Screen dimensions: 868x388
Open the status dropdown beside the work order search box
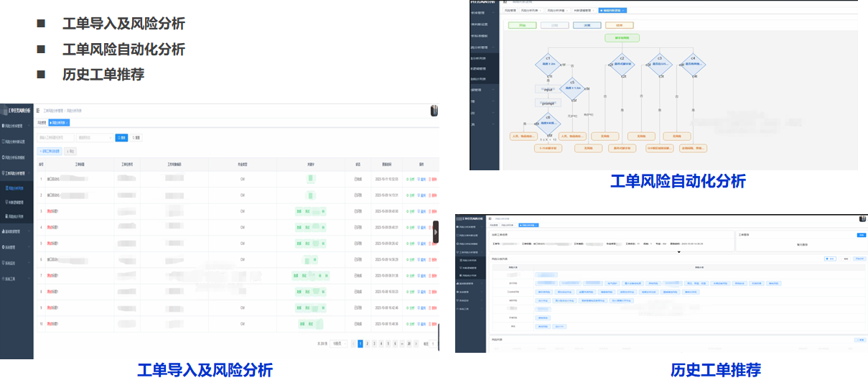coord(94,137)
